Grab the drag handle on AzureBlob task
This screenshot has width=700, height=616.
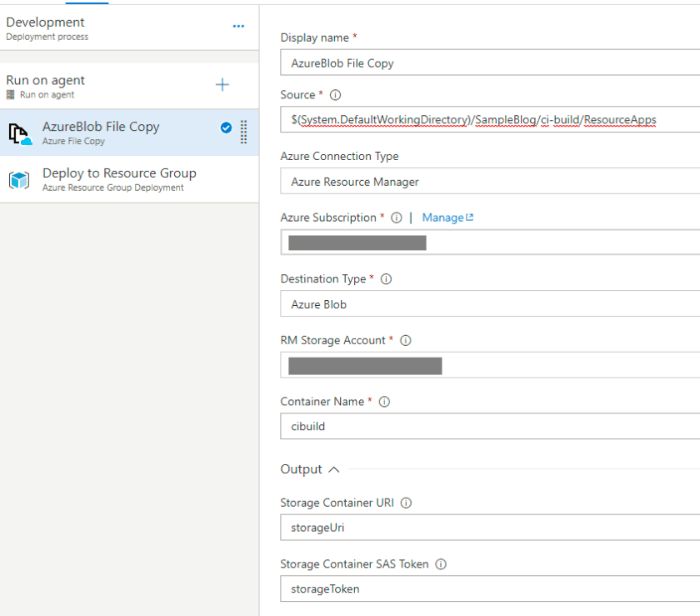point(244,132)
